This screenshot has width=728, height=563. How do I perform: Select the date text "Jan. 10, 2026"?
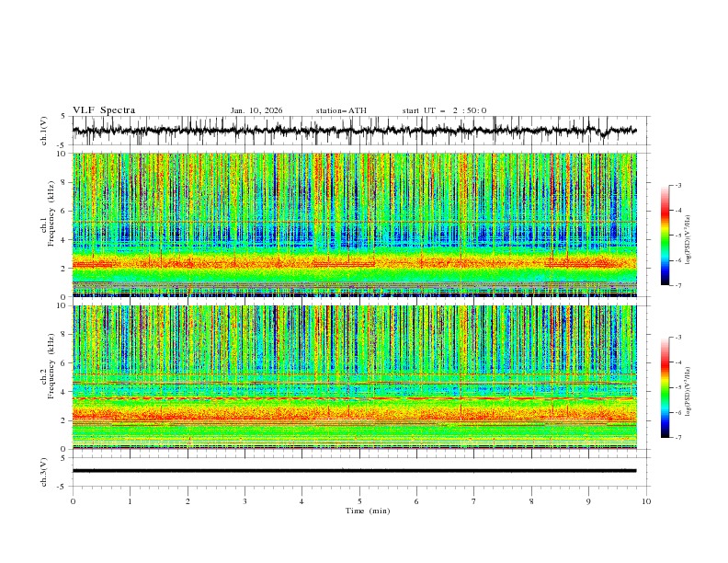(x=256, y=110)
